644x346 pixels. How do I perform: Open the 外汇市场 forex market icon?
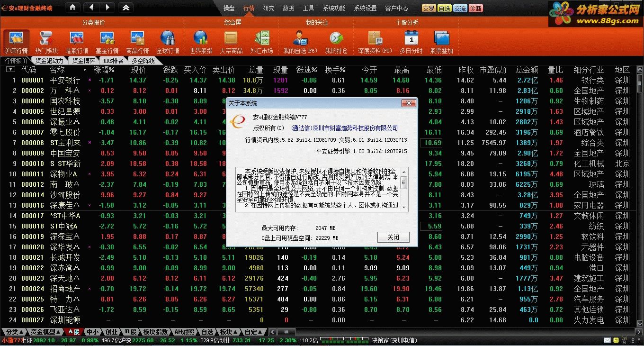click(261, 42)
